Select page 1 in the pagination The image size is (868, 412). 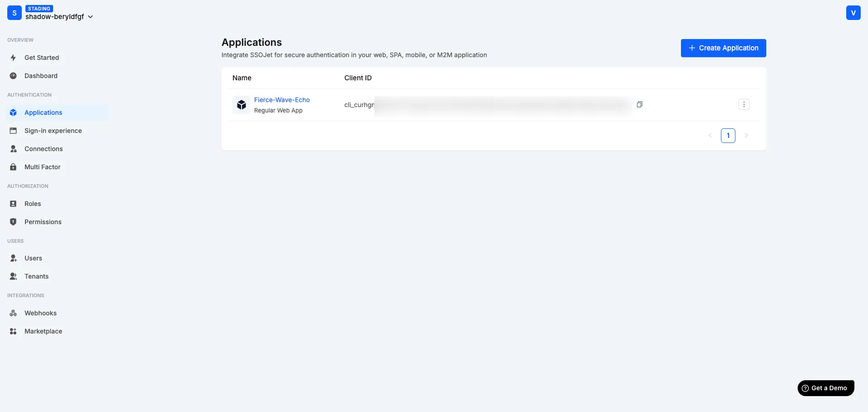point(728,135)
